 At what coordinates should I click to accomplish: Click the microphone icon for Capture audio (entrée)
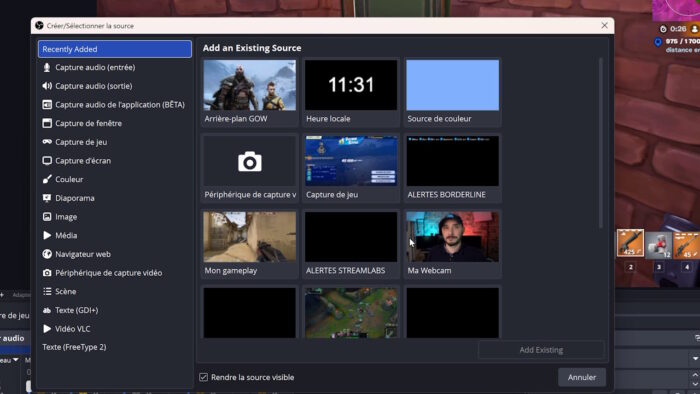[47, 67]
